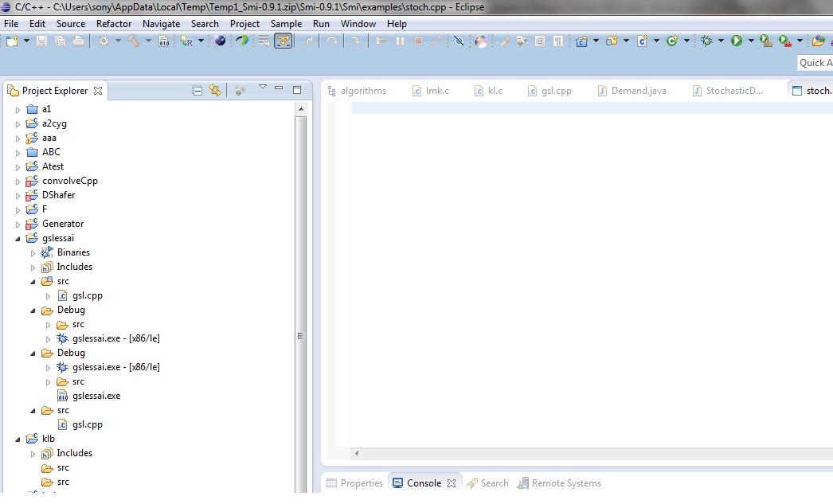This screenshot has height=504, width=833.
Task: Switch to the Demand.java editor tab
Action: click(x=632, y=91)
